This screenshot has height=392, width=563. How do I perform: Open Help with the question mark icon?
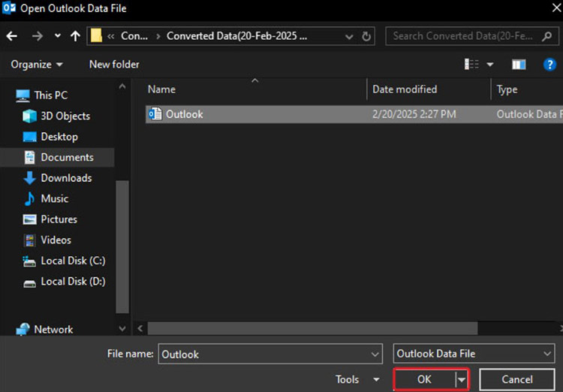[x=549, y=65]
